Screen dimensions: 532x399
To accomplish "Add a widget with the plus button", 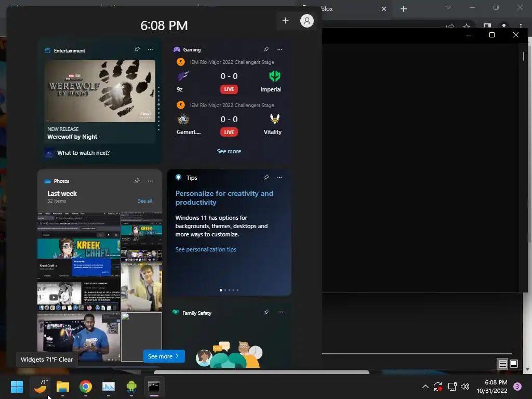I will point(285,21).
